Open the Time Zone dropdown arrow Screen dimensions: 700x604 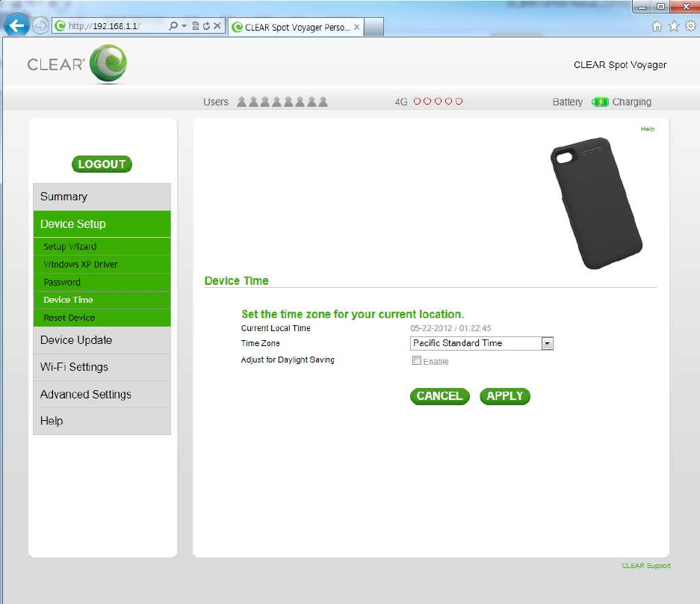tap(548, 344)
